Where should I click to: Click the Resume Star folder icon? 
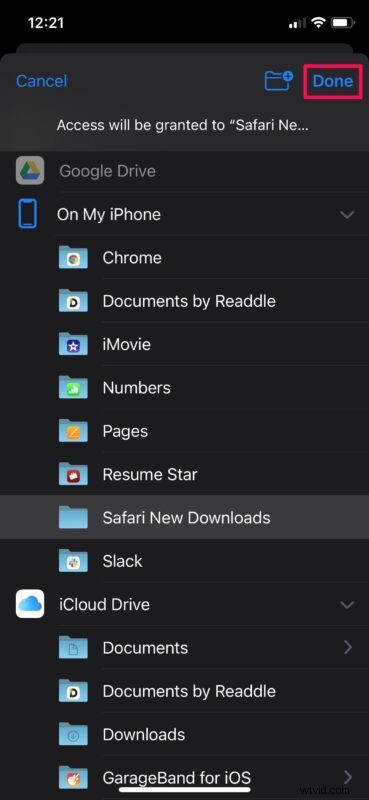click(x=73, y=474)
